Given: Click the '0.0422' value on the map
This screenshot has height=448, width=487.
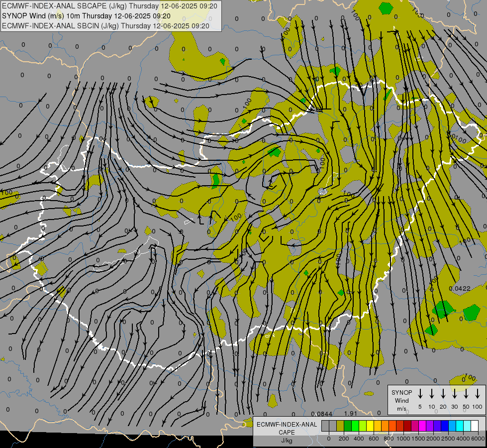Looking at the screenshot, I should click(x=460, y=289).
